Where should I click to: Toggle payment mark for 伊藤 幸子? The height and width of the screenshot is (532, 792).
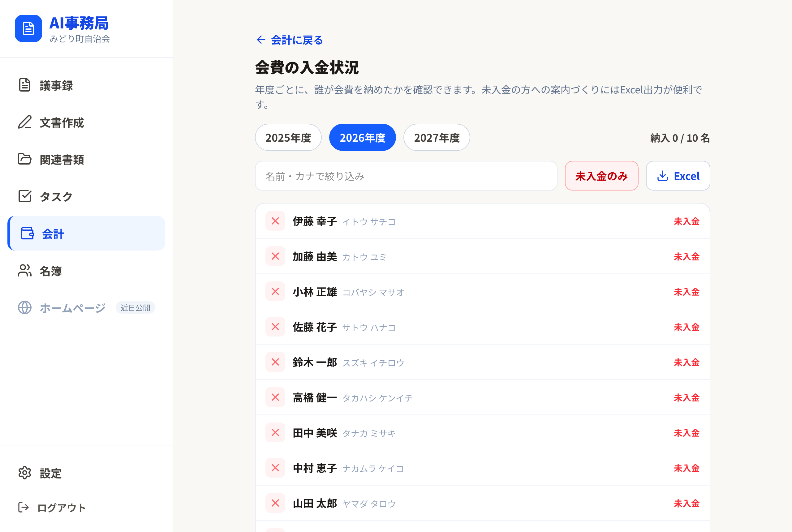tap(275, 221)
